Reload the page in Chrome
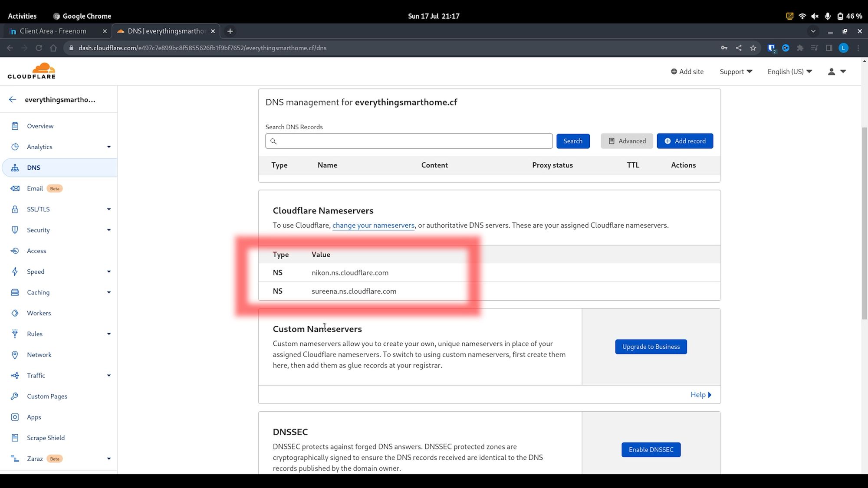Viewport: 868px width, 488px height. (39, 48)
